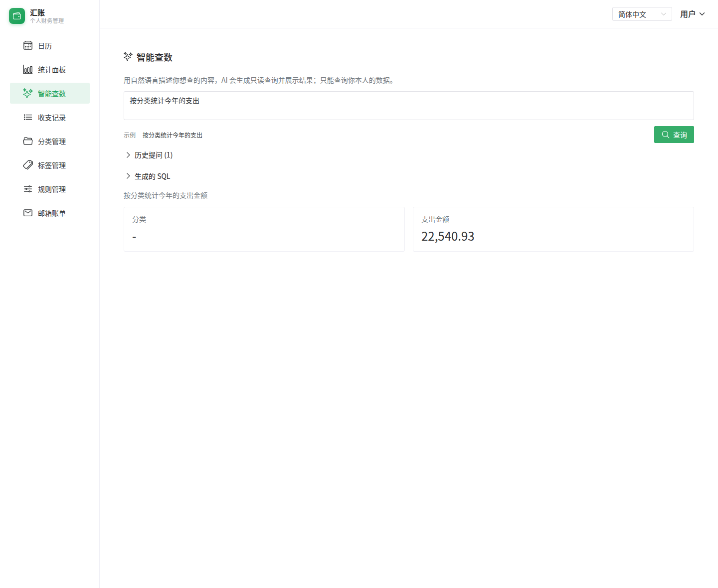Go to 统计面板 in the sidebar
718x588 pixels.
click(50, 70)
